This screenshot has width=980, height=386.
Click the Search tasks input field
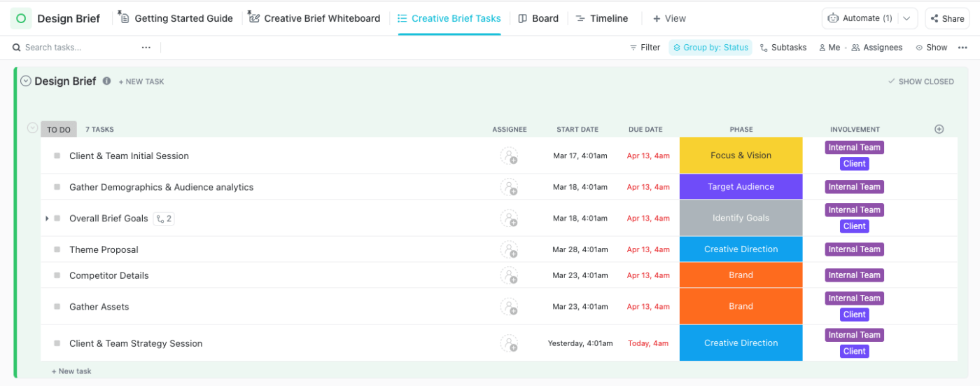point(77,48)
